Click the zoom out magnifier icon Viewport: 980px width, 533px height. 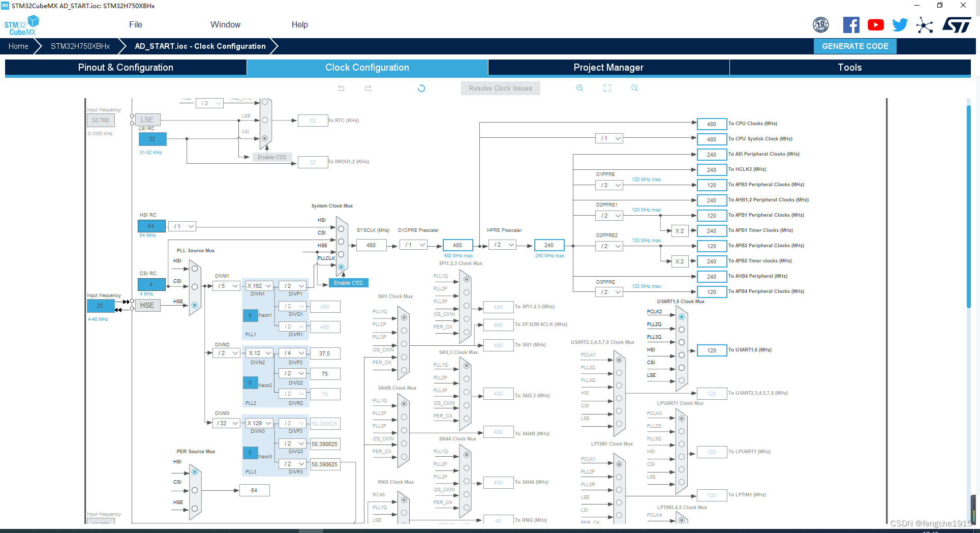[635, 88]
